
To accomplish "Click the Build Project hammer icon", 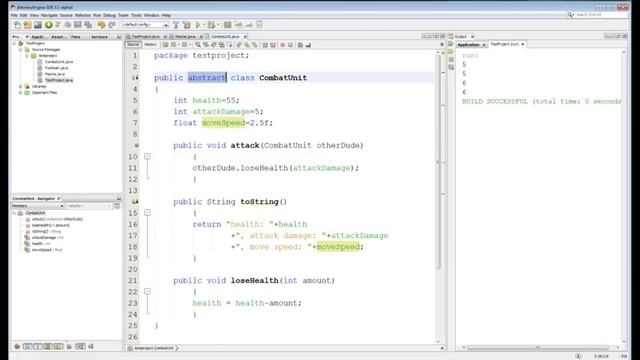I will [176, 25].
